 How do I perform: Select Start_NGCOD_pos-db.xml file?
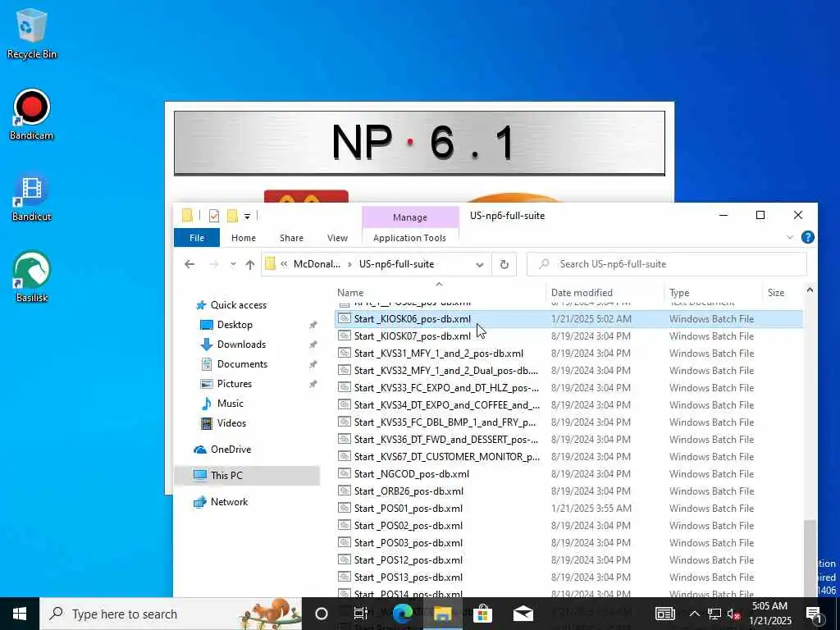coord(569,473)
